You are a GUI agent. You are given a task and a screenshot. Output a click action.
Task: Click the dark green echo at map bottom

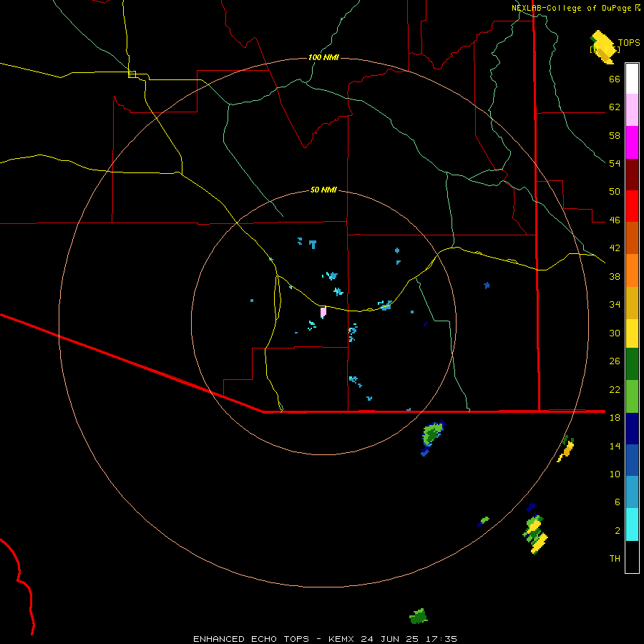[x=419, y=616]
